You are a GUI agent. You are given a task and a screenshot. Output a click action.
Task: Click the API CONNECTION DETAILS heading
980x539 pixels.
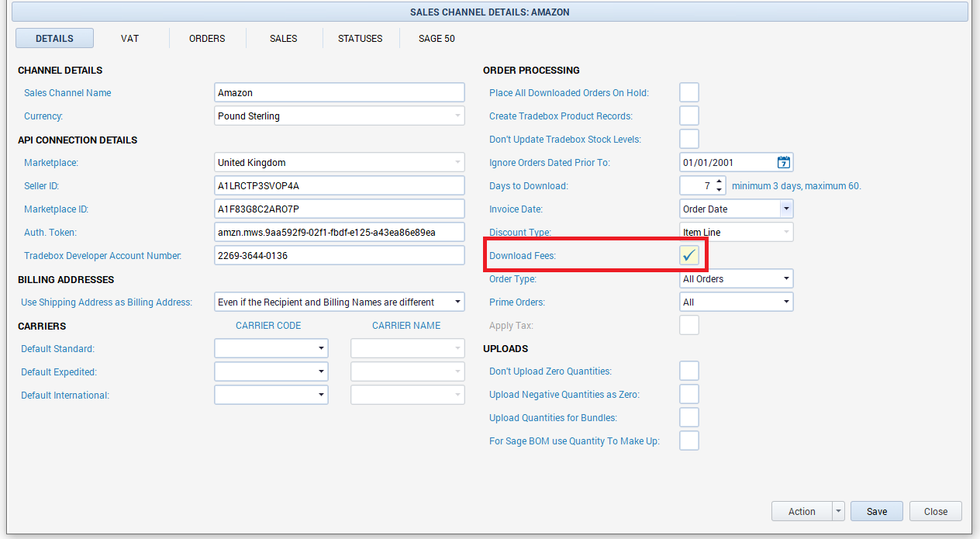(78, 140)
